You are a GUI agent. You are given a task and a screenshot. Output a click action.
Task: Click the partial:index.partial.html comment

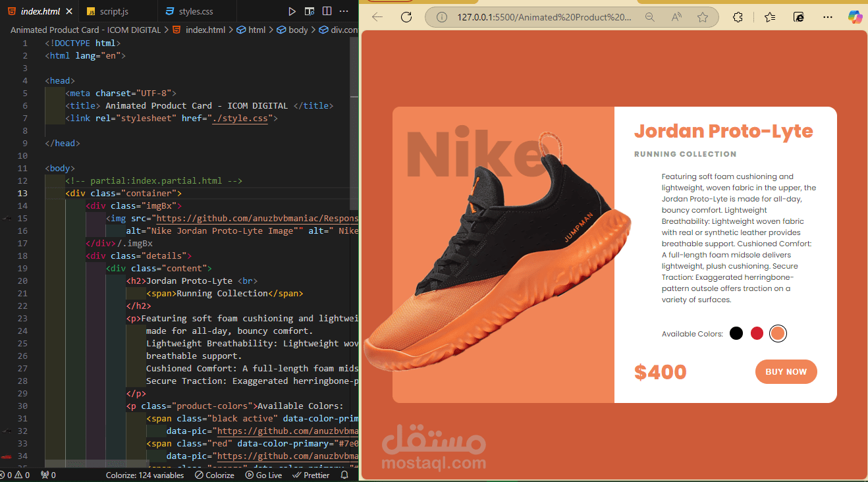pyautogui.click(x=154, y=181)
